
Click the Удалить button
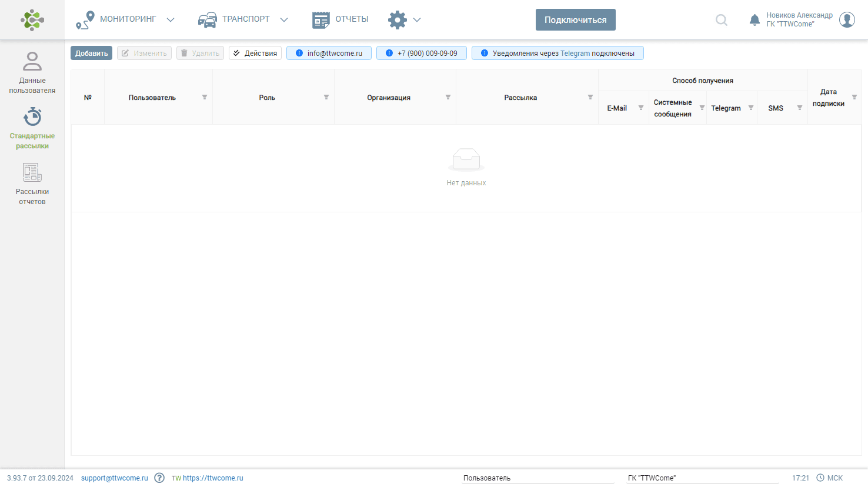point(200,53)
